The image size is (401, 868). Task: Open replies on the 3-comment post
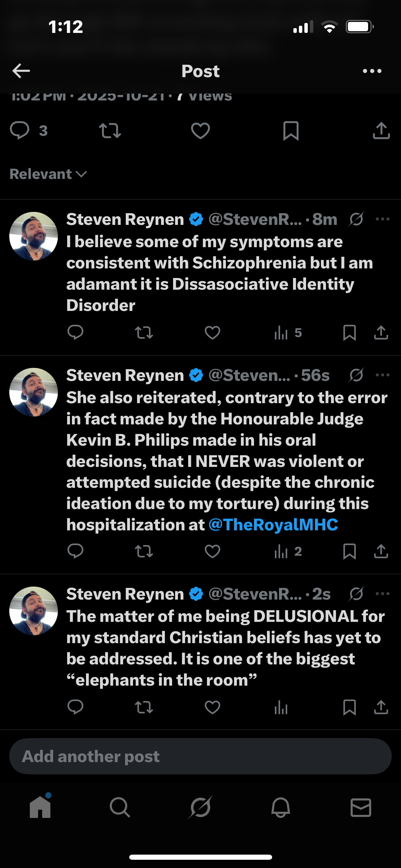click(x=20, y=131)
